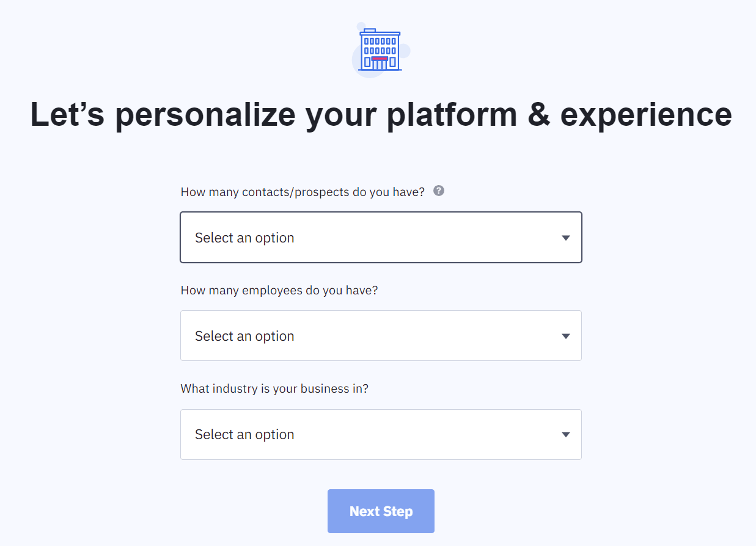Open the employees count dropdown
The image size is (756, 546).
pos(381,335)
